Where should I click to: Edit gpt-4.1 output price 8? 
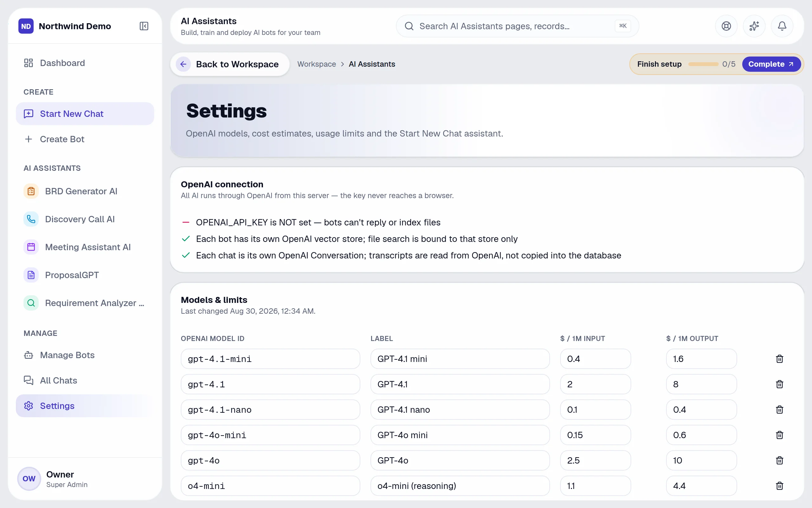[x=701, y=384]
